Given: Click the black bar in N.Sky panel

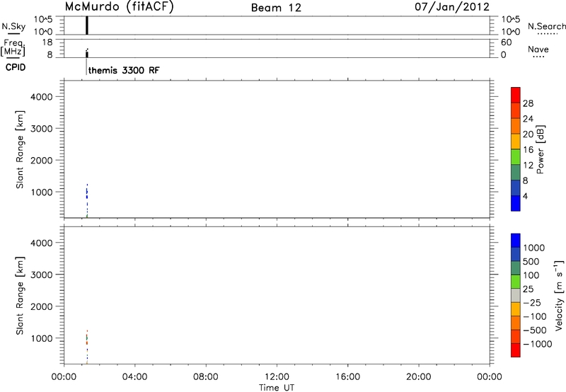Looking at the screenshot, I should (87, 25).
